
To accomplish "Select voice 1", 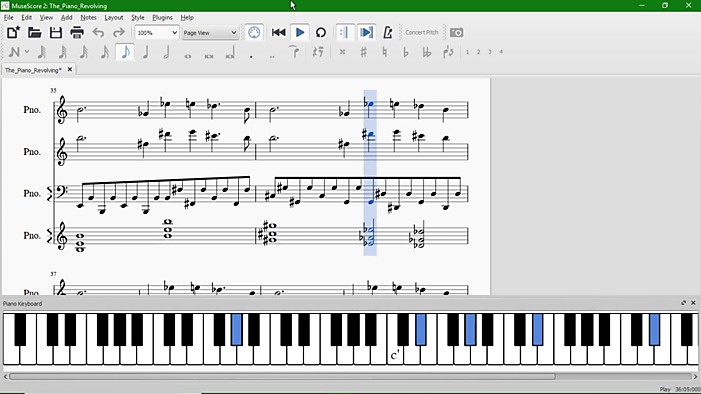I will coord(467,52).
